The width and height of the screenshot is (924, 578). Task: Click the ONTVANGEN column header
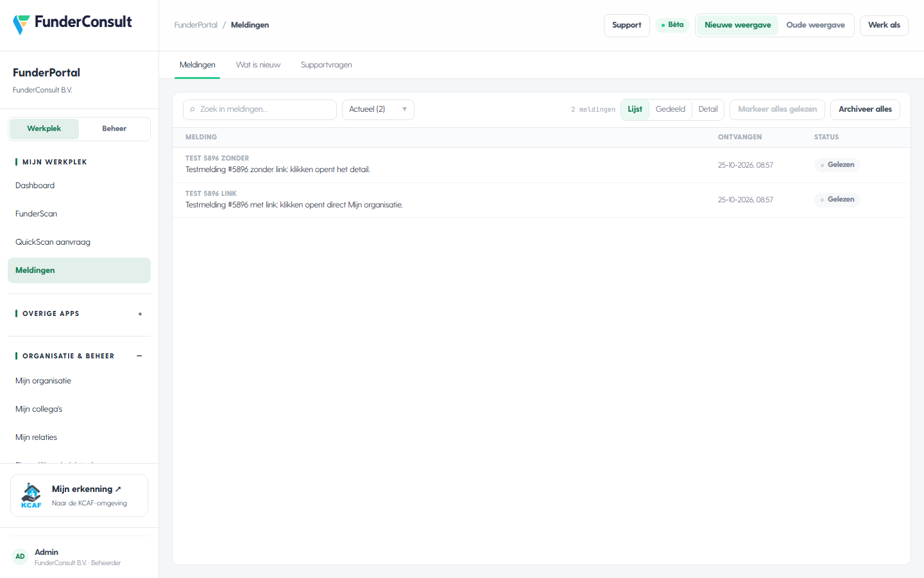click(x=740, y=137)
